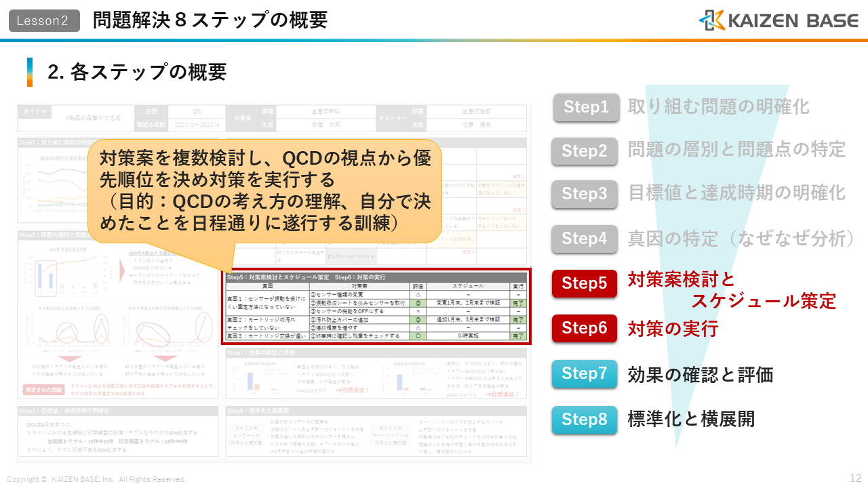Screen dimensions: 868x488
Task: Click the × rating for センサーの機能をOFF
Action: [x=418, y=311]
